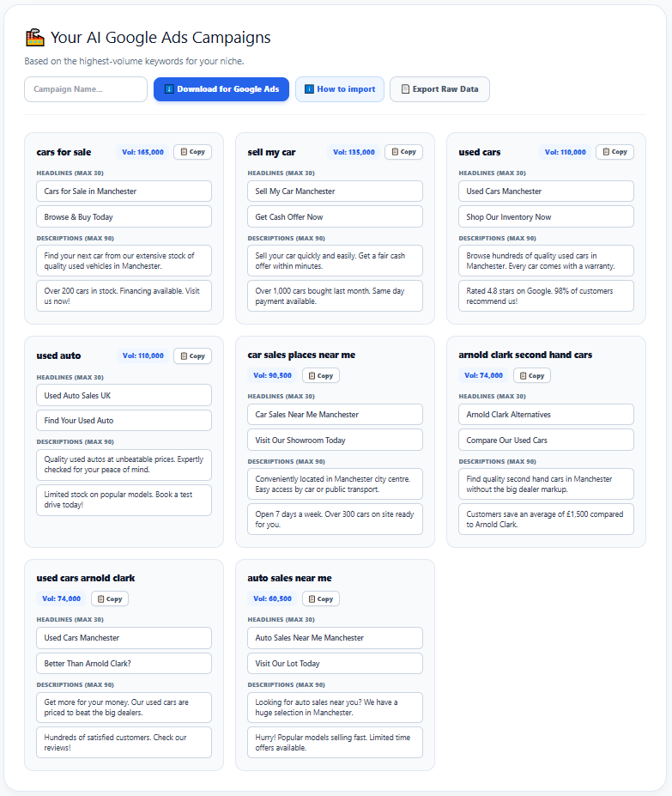Edit headline 'Find Your Used Auto'
Screen dimensions: 672x796
(124, 421)
